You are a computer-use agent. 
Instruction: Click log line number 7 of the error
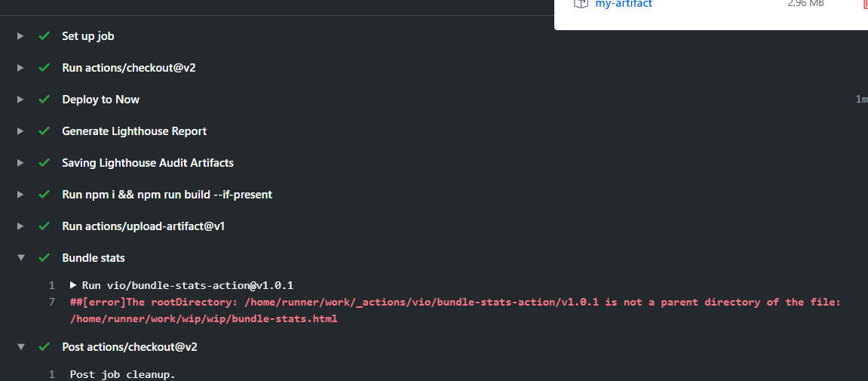tap(52, 303)
